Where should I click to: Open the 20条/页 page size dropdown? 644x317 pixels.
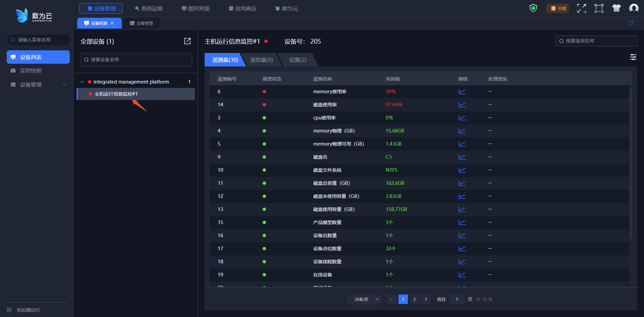(364, 299)
